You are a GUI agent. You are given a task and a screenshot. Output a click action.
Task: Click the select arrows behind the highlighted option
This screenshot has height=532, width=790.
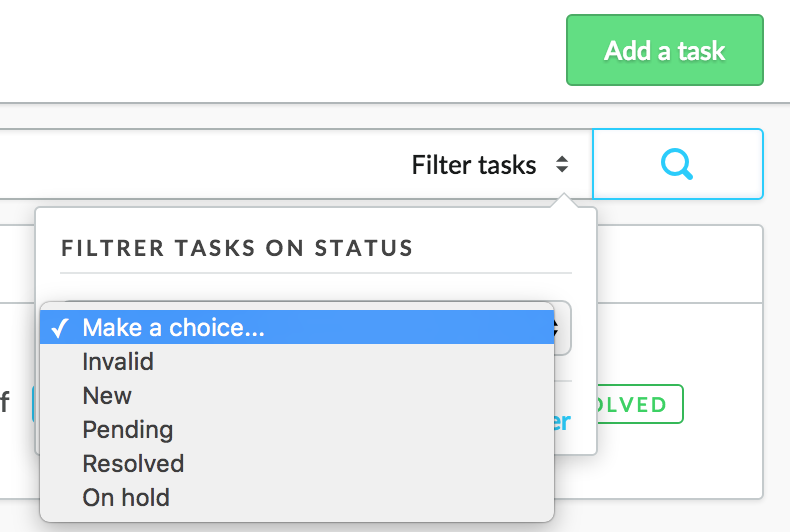561,328
